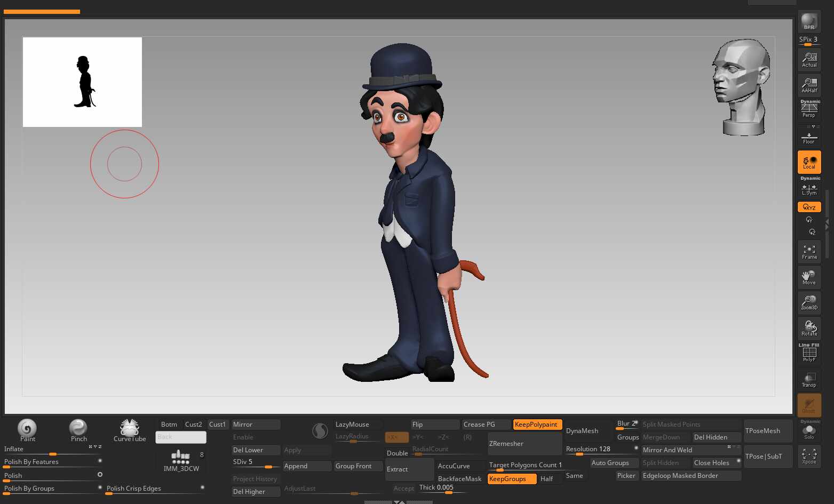Click the Extract button
The image size is (834, 504).
pos(409,469)
